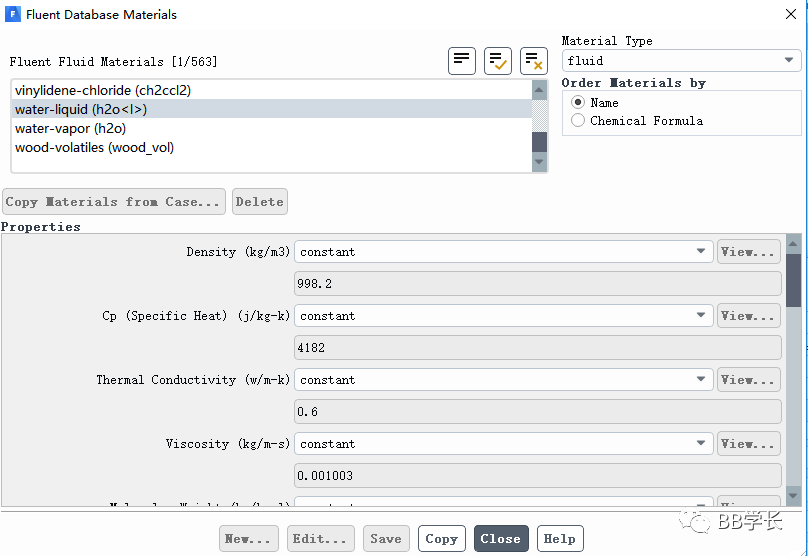Open the Density method dropdown
808x556 pixels.
tap(503, 251)
